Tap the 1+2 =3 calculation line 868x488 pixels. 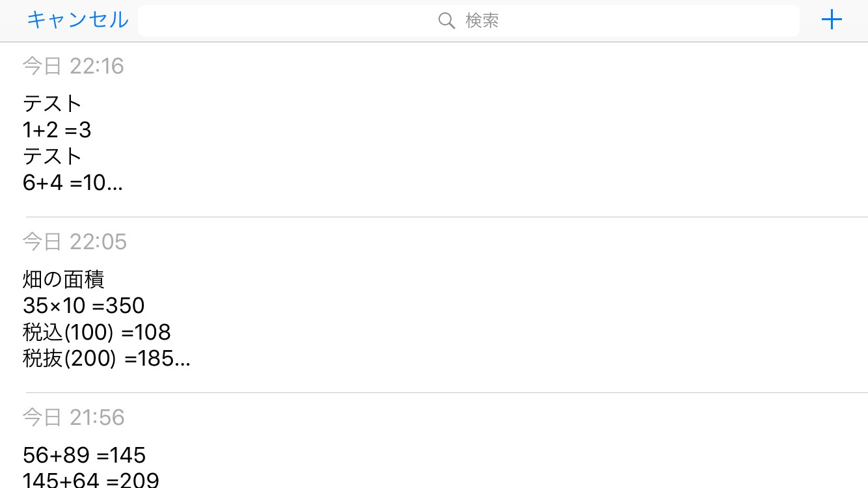tap(57, 130)
